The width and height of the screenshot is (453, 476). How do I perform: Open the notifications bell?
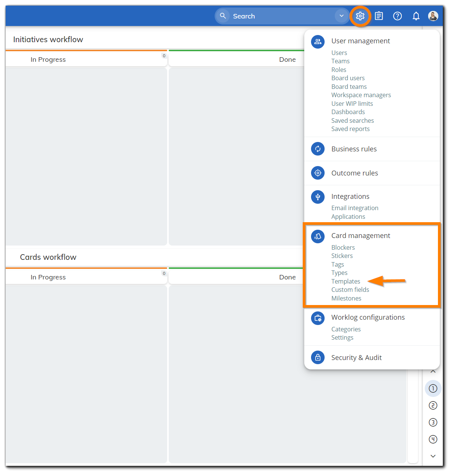(416, 16)
